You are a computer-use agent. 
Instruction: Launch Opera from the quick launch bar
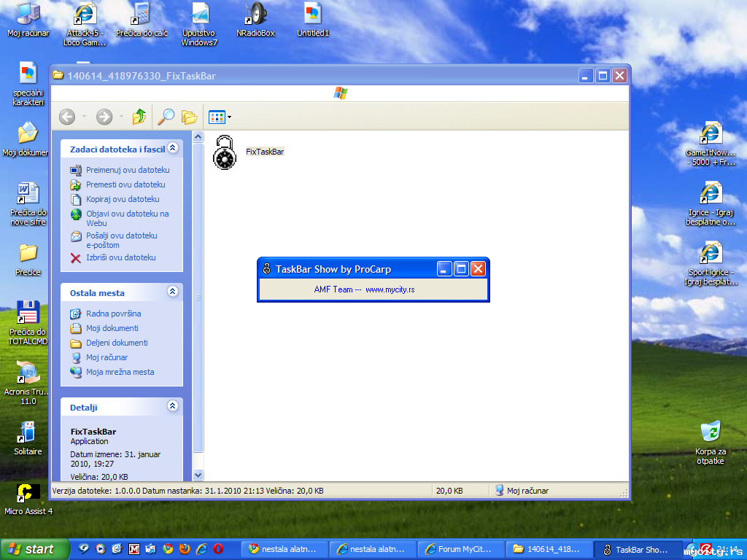tap(217, 549)
